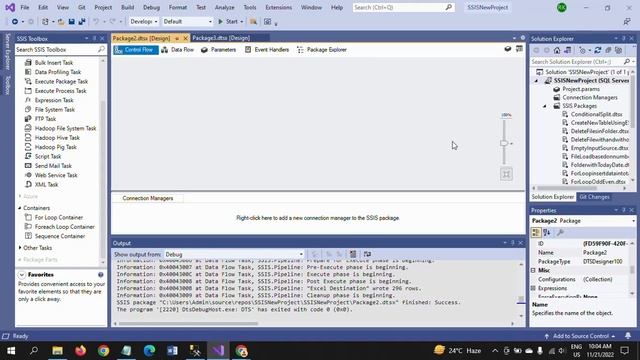Adjust the design surface zoom slider handle

504,143
